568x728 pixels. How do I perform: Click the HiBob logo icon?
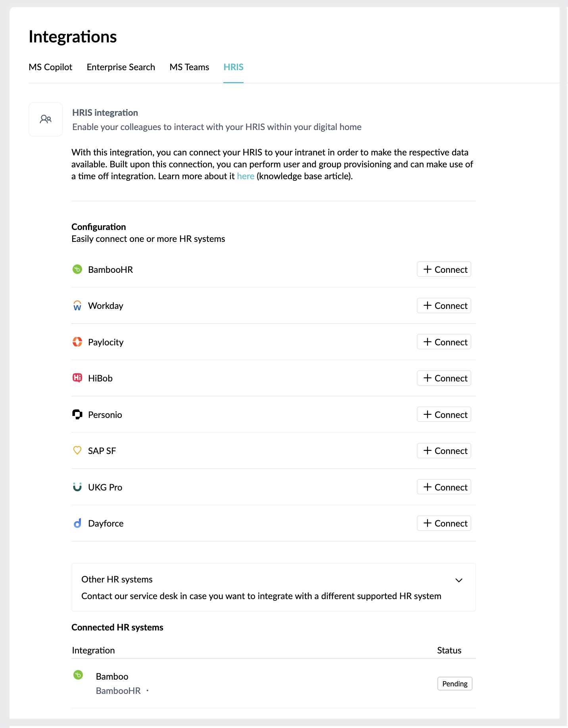tap(77, 378)
